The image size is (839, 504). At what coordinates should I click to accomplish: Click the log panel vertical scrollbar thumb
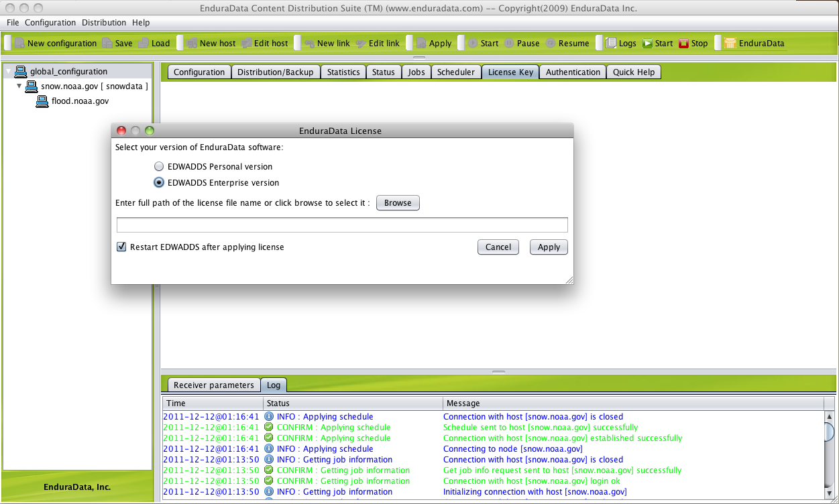(x=830, y=432)
